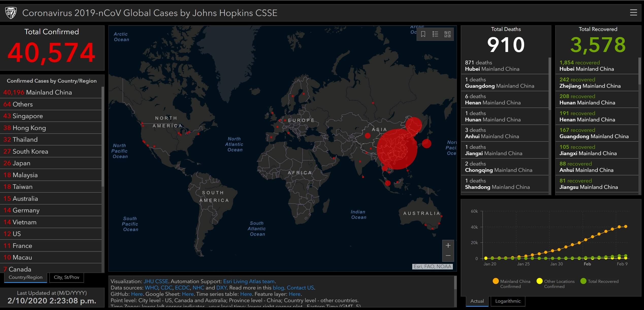Select Australia in the country list
The image size is (644, 310).
click(x=51, y=198)
